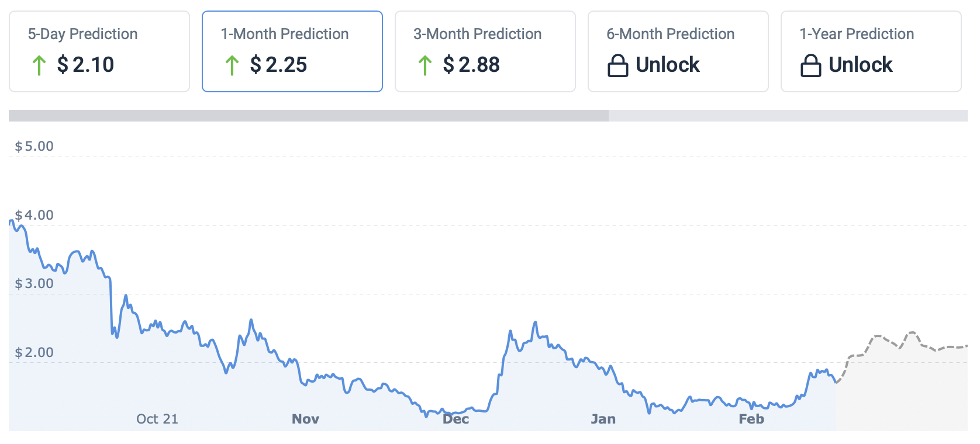
Task: Click the Oct 21 label on the chart axis
Action: point(157,419)
